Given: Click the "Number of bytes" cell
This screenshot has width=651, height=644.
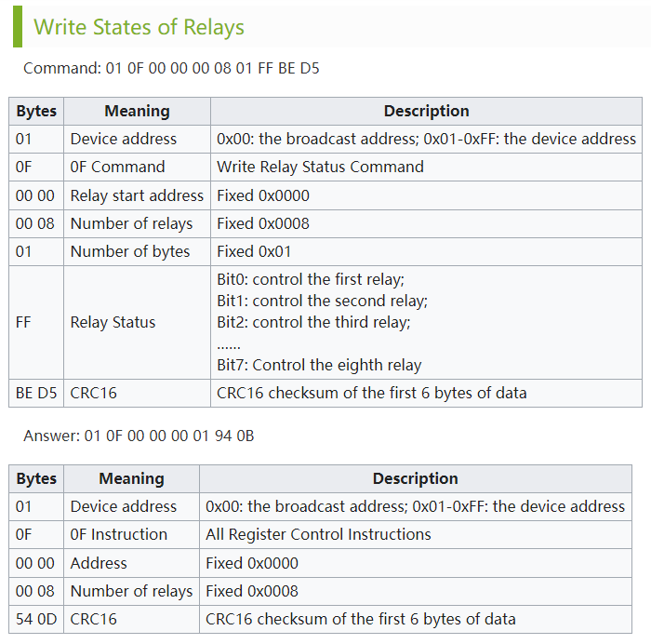Looking at the screenshot, I should tap(130, 251).
